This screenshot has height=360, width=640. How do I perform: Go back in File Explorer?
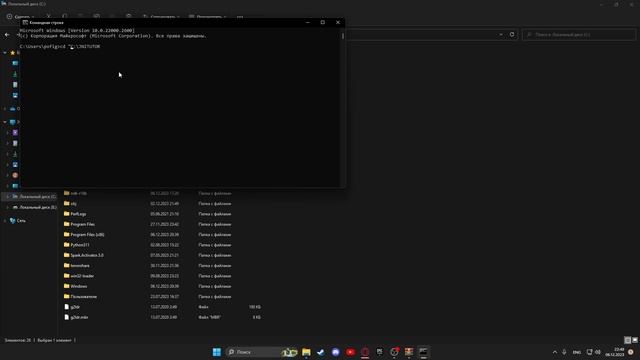click(x=7, y=35)
